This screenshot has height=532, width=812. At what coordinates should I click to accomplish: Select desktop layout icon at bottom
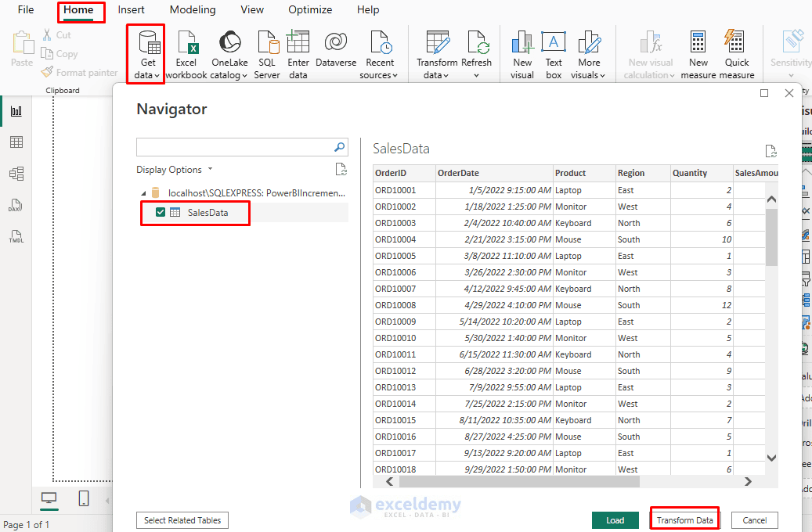[x=49, y=498]
